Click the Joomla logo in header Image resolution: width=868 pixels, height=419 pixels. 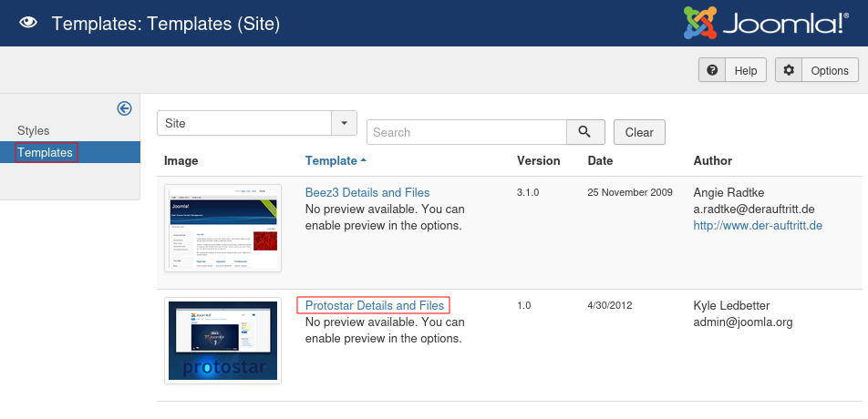click(x=766, y=23)
